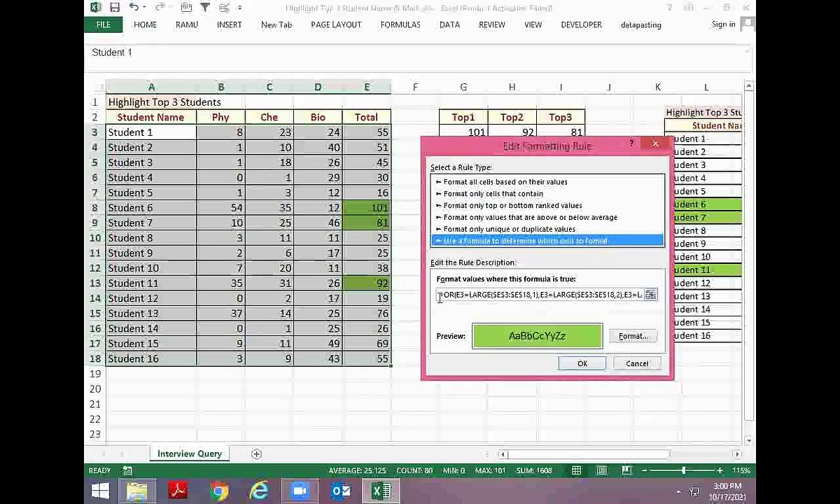This screenshot has width=840, height=504.
Task: Show hidden system tray icons arrow
Action: pos(678,491)
